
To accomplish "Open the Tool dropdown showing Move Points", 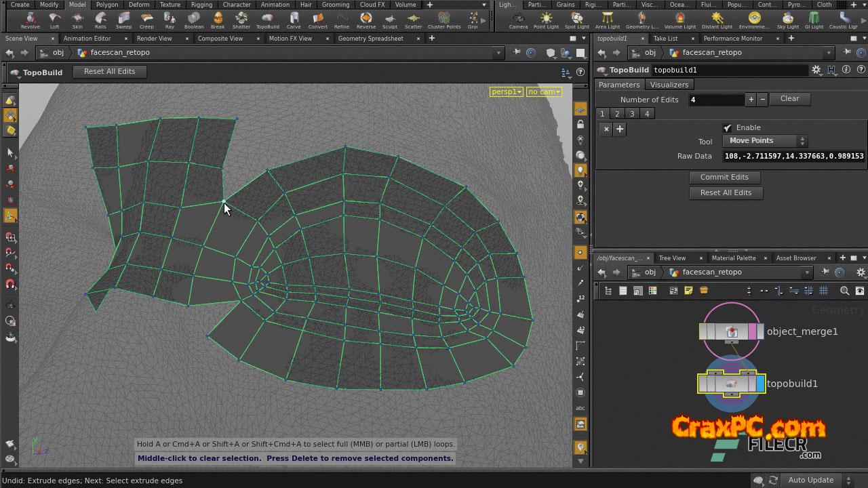I will 764,141.
